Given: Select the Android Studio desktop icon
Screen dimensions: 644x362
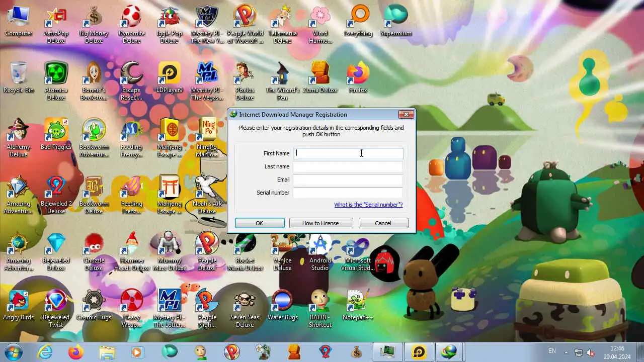Looking at the screenshot, I should point(320,251).
